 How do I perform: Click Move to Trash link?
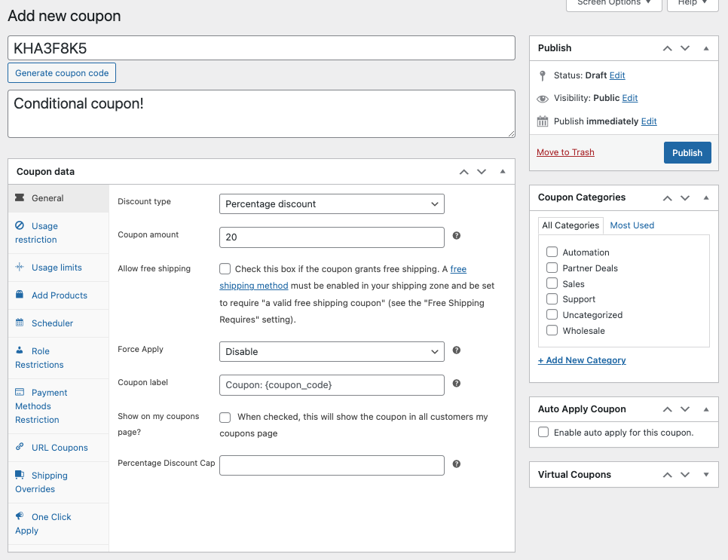pyautogui.click(x=565, y=152)
